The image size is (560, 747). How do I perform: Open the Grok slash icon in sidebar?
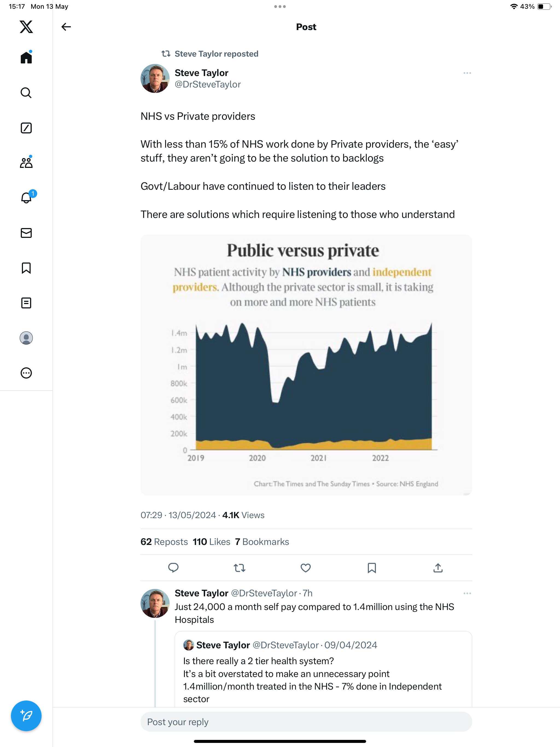click(x=26, y=128)
